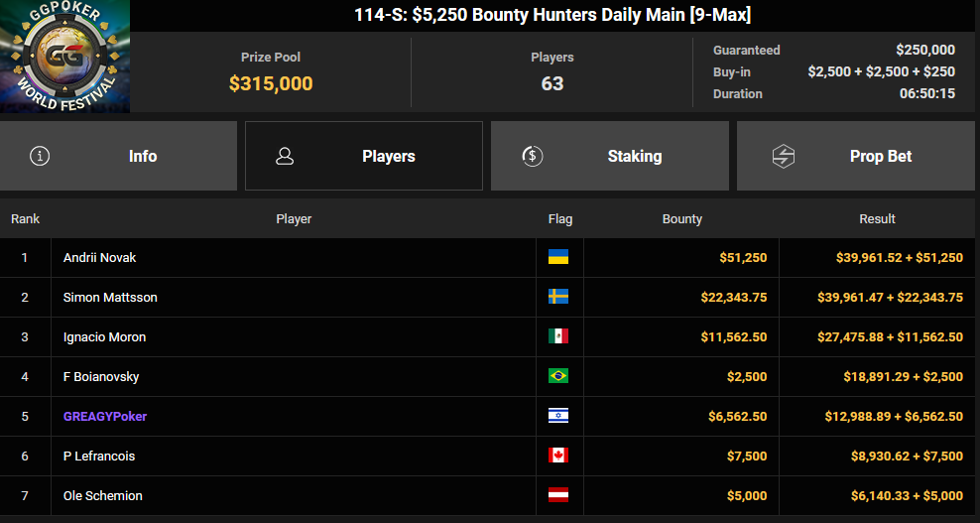Viewport: 980px width, 523px height.
Task: Click the Staking dollar coin icon
Action: point(533,156)
